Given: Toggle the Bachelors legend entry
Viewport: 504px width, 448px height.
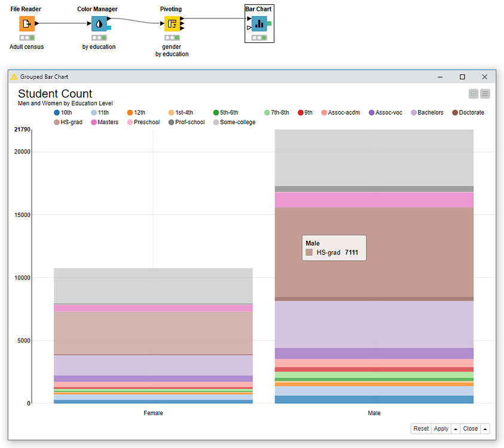Looking at the screenshot, I should tap(427, 112).
